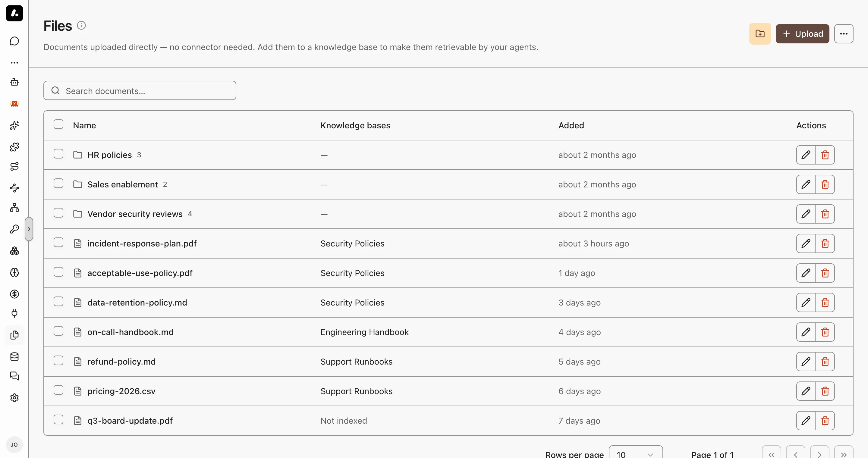Open data-retention-policy.md

(x=137, y=303)
